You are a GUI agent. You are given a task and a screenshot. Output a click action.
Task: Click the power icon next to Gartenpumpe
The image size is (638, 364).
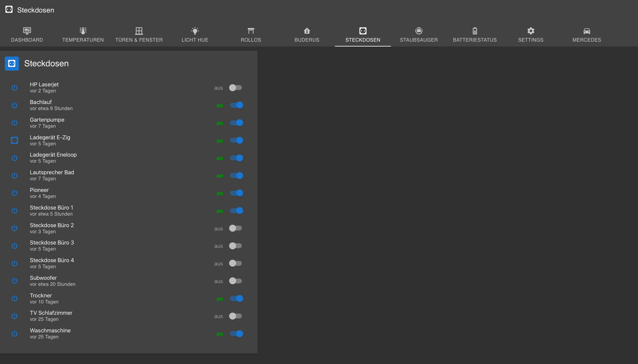click(x=14, y=123)
